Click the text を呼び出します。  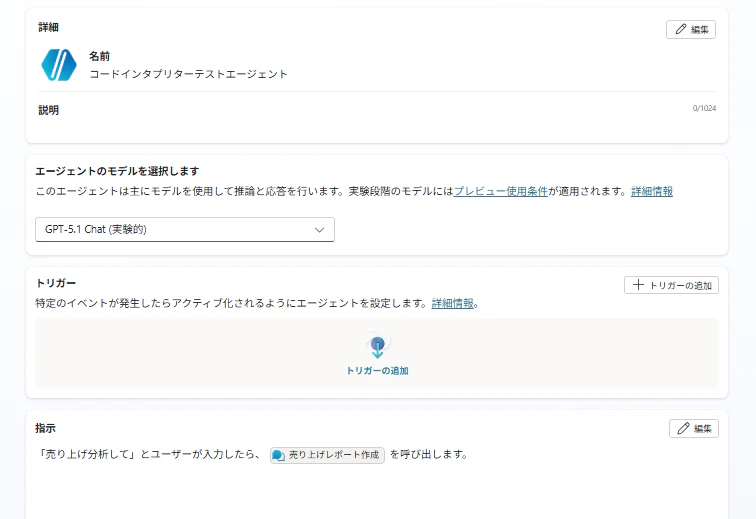pyautogui.click(x=428, y=454)
